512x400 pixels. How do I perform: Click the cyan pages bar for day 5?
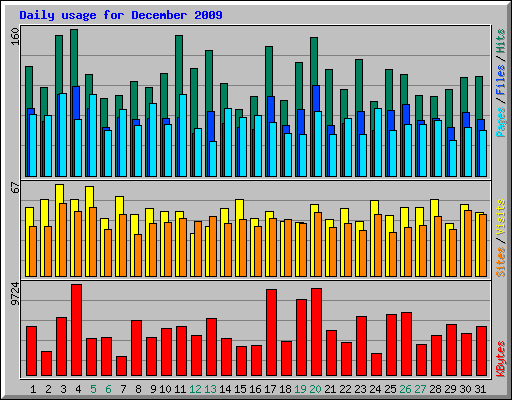click(x=93, y=135)
